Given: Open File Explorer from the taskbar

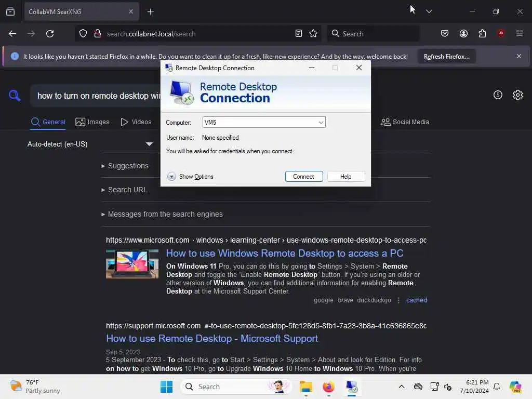Looking at the screenshot, I should (305, 387).
